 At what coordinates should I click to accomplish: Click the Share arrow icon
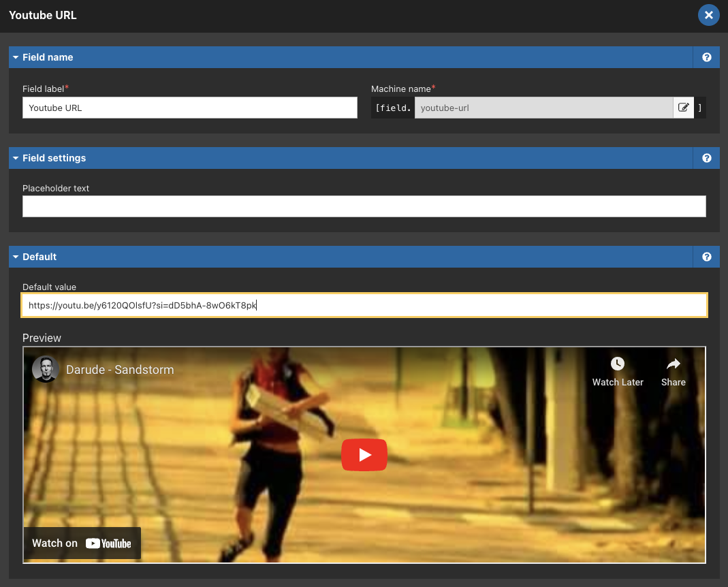[674, 364]
